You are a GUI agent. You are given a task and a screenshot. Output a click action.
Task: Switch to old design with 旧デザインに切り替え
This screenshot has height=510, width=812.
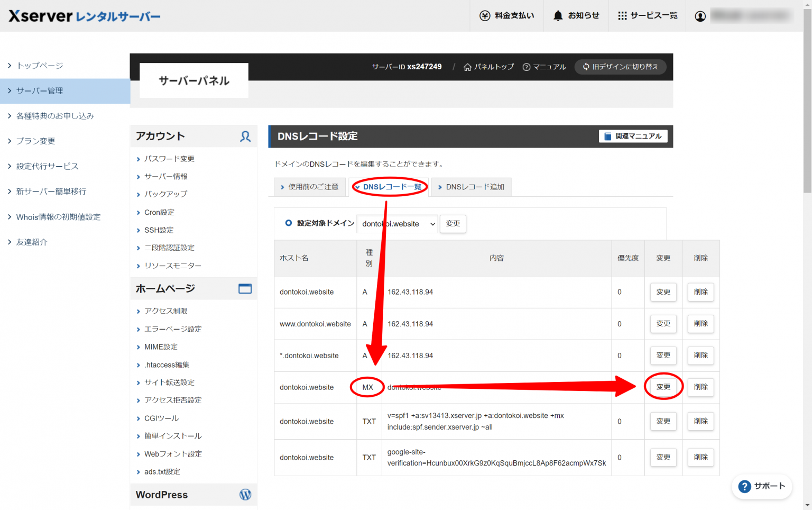coord(620,67)
